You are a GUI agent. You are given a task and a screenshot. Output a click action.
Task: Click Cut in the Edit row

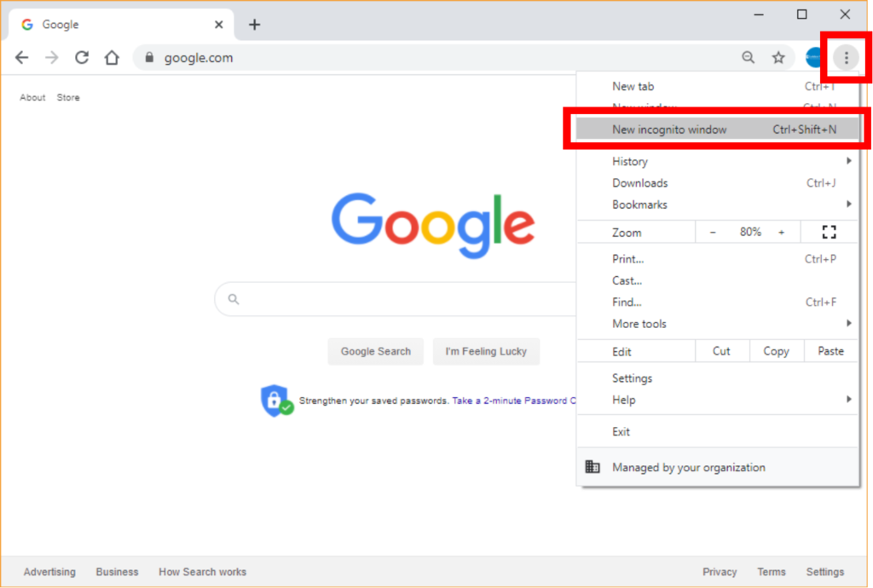point(721,351)
